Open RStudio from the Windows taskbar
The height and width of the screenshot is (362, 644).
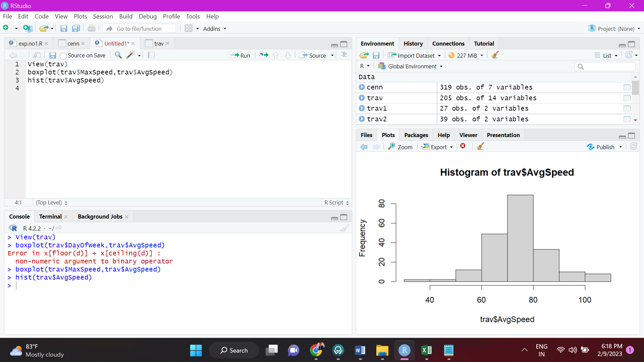[x=404, y=350]
